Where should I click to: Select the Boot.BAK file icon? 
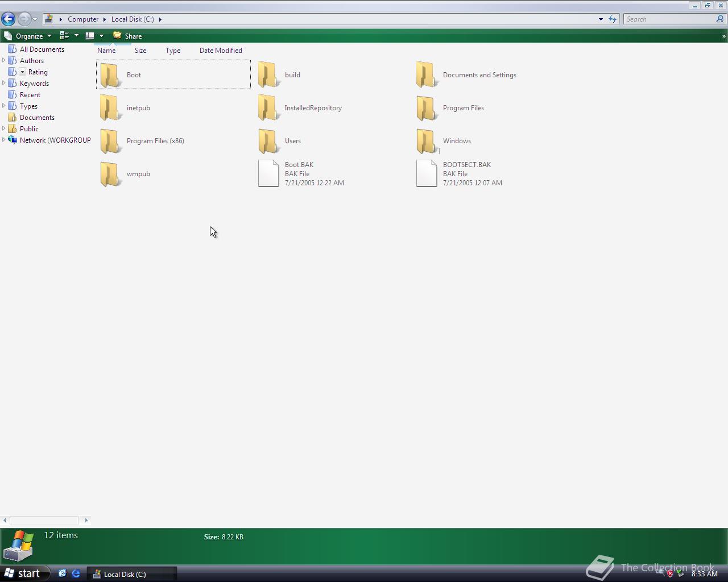click(268, 173)
